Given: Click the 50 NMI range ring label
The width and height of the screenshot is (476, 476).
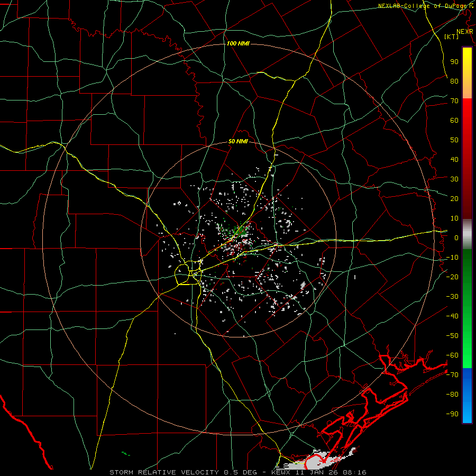Looking at the screenshot, I should pos(238,141).
